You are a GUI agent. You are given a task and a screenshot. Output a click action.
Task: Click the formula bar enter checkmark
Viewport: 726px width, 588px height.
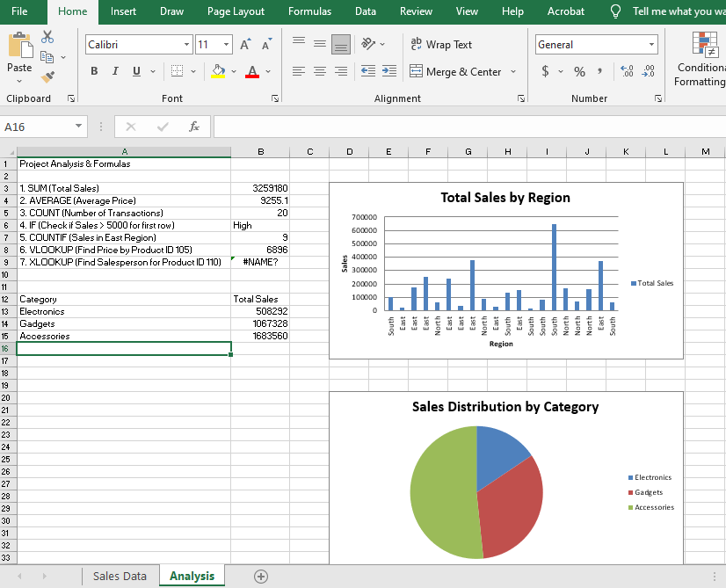click(163, 127)
